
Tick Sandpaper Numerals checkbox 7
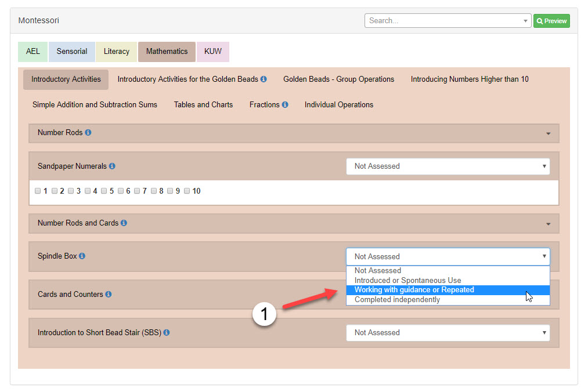[137, 191]
